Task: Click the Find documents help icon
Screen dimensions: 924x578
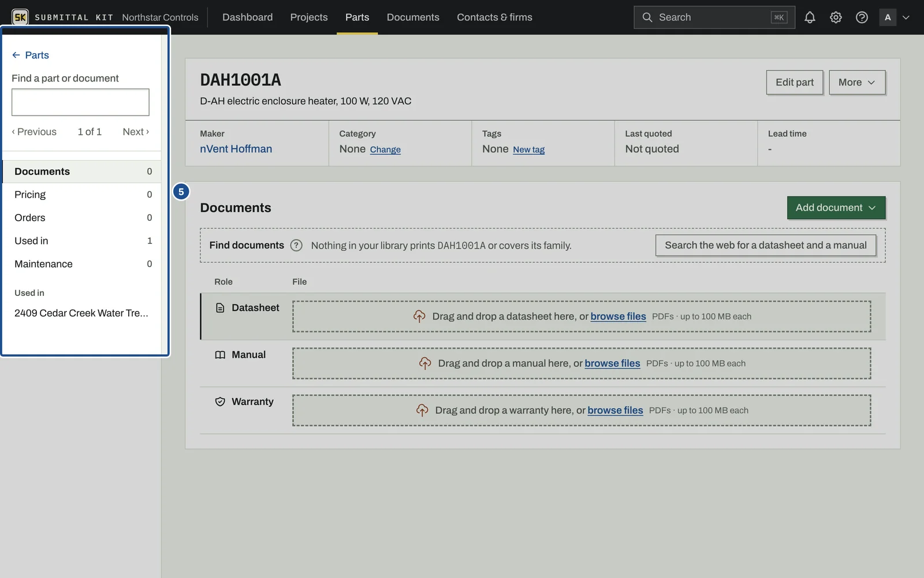Action: [x=296, y=245]
